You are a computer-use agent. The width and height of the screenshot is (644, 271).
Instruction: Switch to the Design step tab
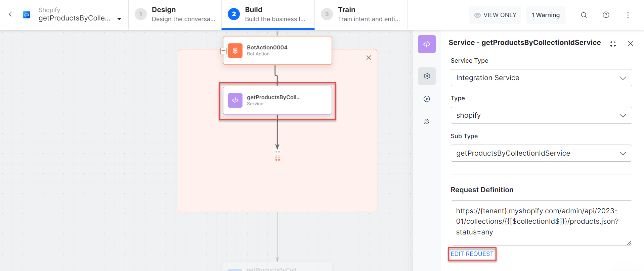click(x=175, y=14)
